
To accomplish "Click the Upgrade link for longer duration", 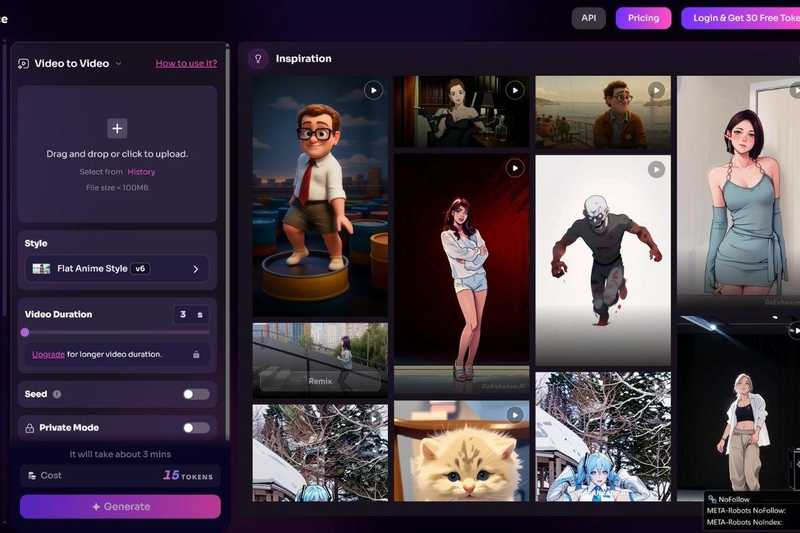I will point(48,354).
